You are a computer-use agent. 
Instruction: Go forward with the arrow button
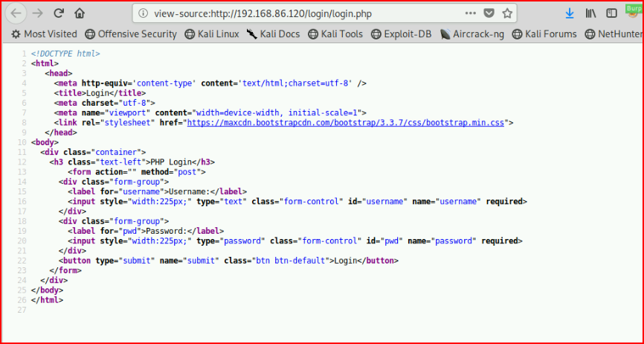[38, 13]
